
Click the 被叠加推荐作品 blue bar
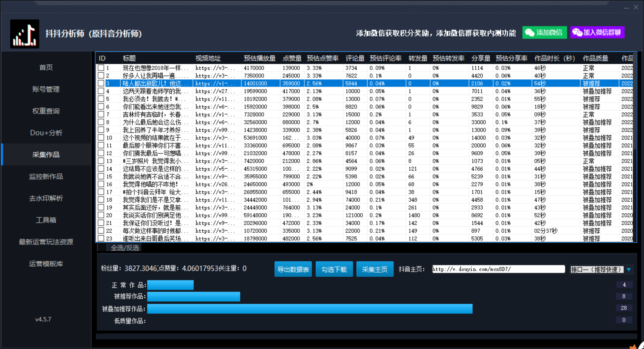(x=310, y=309)
